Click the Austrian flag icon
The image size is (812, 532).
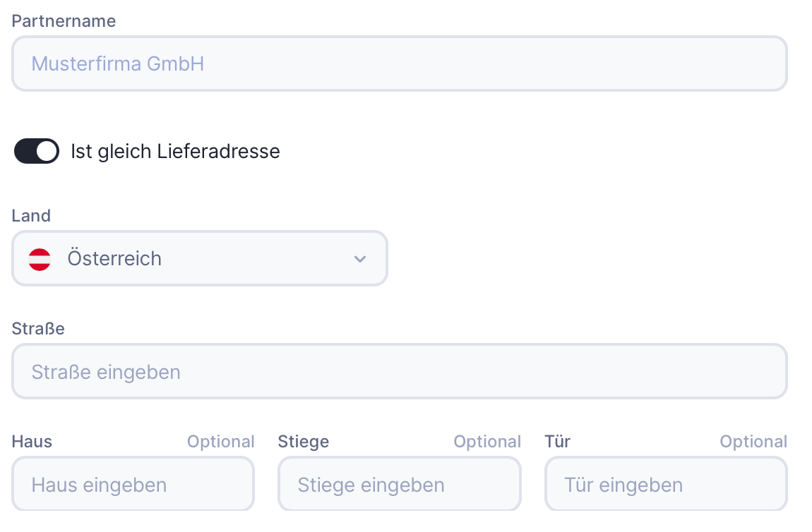pyautogui.click(x=40, y=259)
